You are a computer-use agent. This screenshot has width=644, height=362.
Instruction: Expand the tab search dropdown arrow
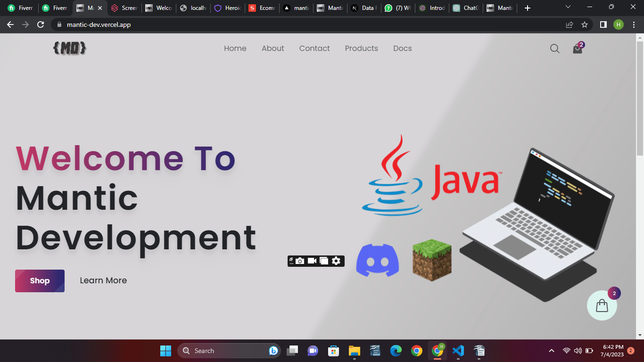[568, 7]
